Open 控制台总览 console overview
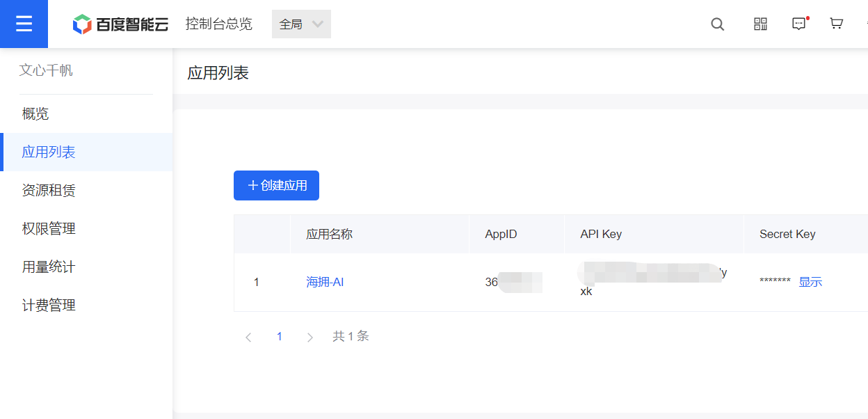 click(x=218, y=24)
